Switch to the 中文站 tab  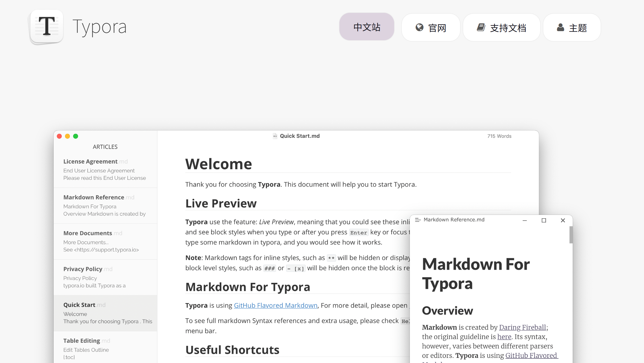point(367,27)
